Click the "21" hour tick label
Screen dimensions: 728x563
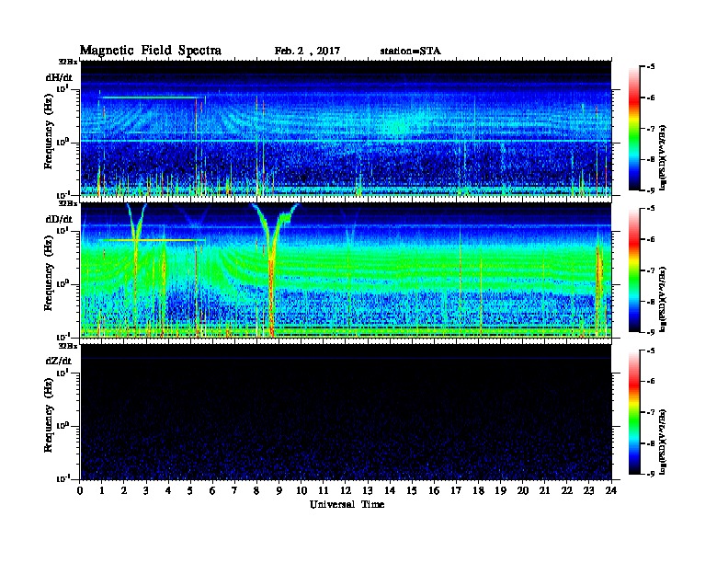544,491
